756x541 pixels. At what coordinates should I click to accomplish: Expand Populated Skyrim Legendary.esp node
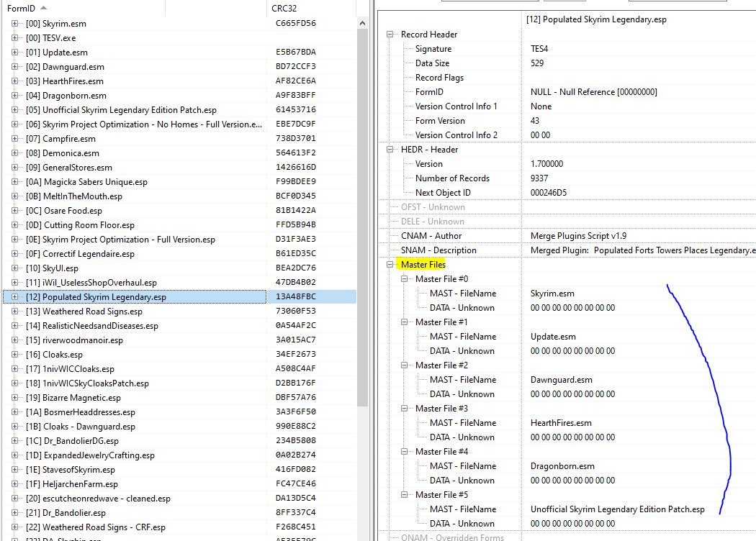[x=15, y=297]
